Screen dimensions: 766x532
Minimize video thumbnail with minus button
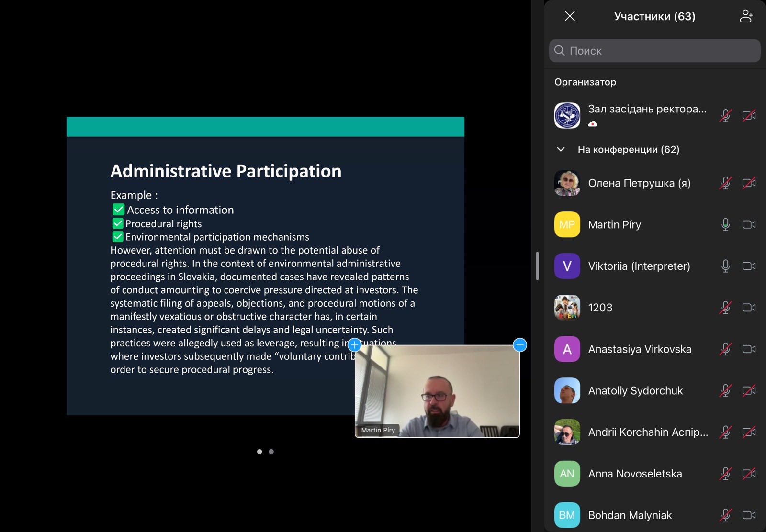(x=520, y=345)
